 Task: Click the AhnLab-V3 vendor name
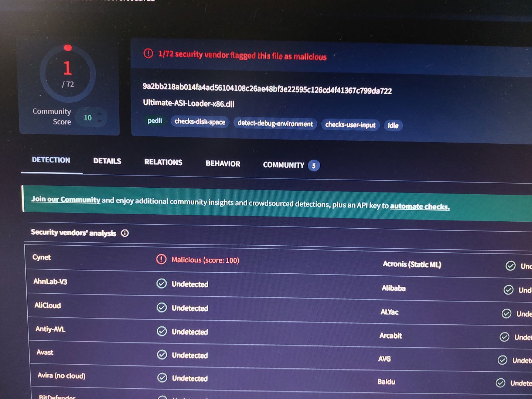[x=50, y=282]
